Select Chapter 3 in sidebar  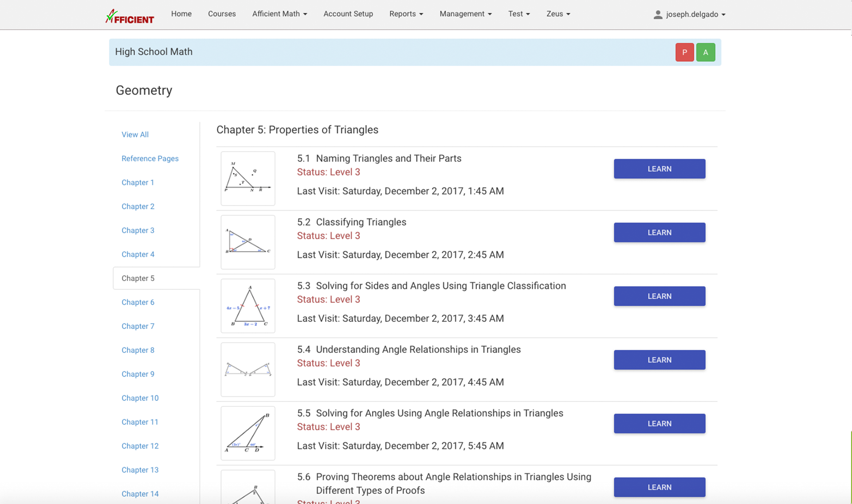pyautogui.click(x=138, y=230)
